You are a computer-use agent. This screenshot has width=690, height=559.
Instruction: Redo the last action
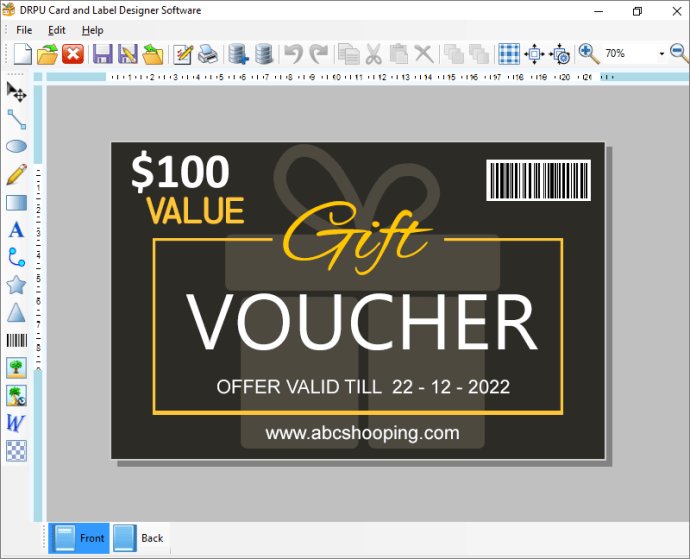pos(319,54)
